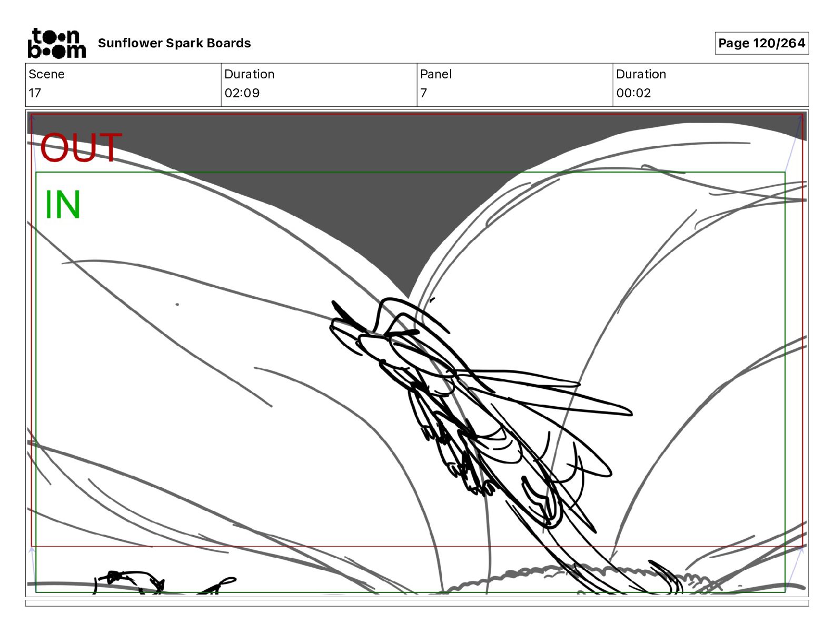Screen dimensions: 834x644
Task: Click the camera arrow at bottom-left corner
Action: click(x=32, y=550)
